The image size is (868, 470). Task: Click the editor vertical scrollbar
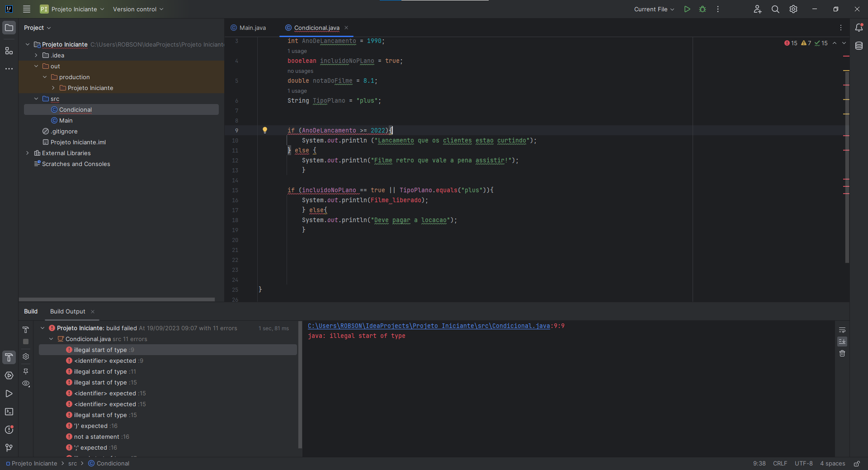coord(847,167)
